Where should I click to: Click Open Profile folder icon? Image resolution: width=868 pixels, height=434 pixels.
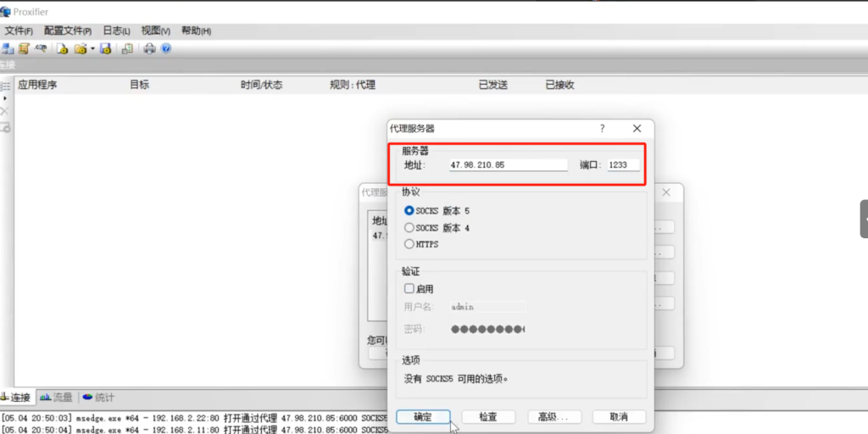(81, 48)
